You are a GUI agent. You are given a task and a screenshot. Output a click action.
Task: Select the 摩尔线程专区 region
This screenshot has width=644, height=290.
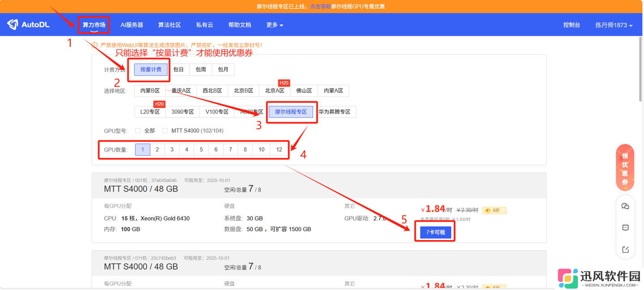291,112
